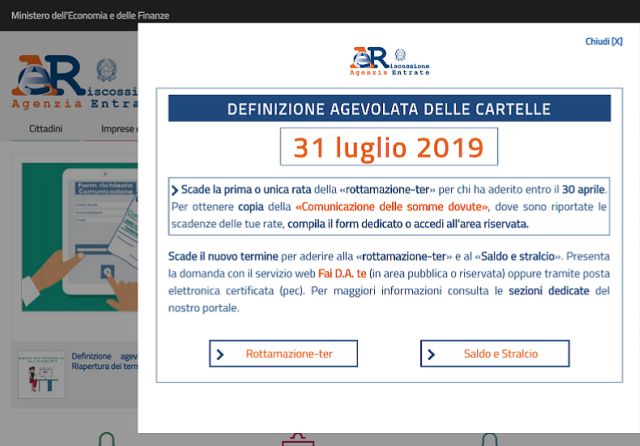
Task: Open the 'Definizione agevolata' news link on background page
Action: [104, 361]
